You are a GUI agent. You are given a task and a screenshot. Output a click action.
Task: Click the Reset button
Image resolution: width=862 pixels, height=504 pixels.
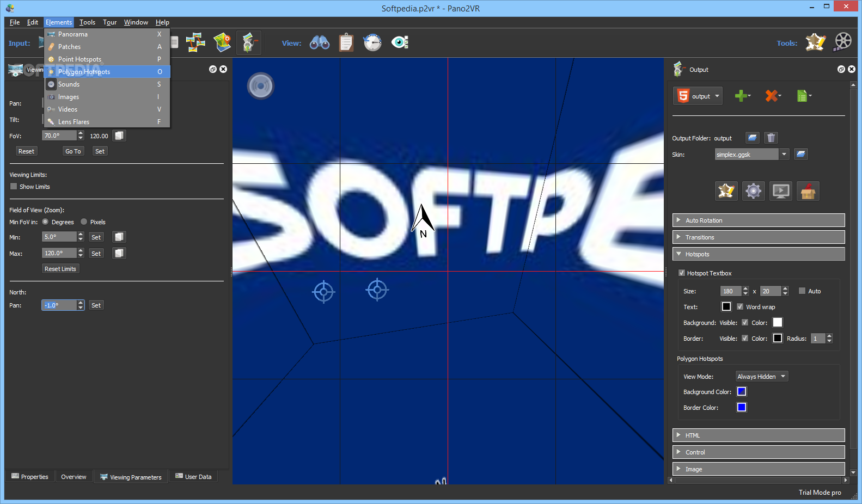pos(26,151)
